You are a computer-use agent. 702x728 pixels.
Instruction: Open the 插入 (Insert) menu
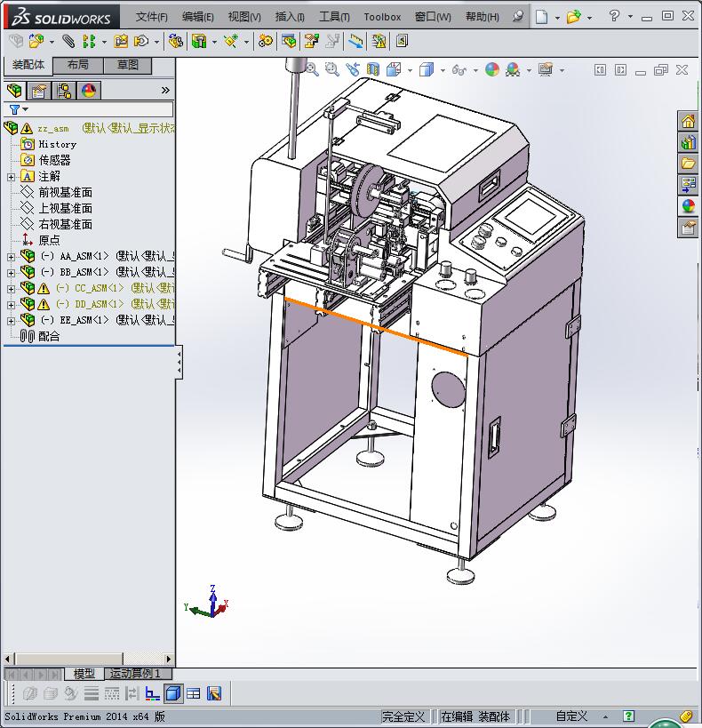(290, 17)
